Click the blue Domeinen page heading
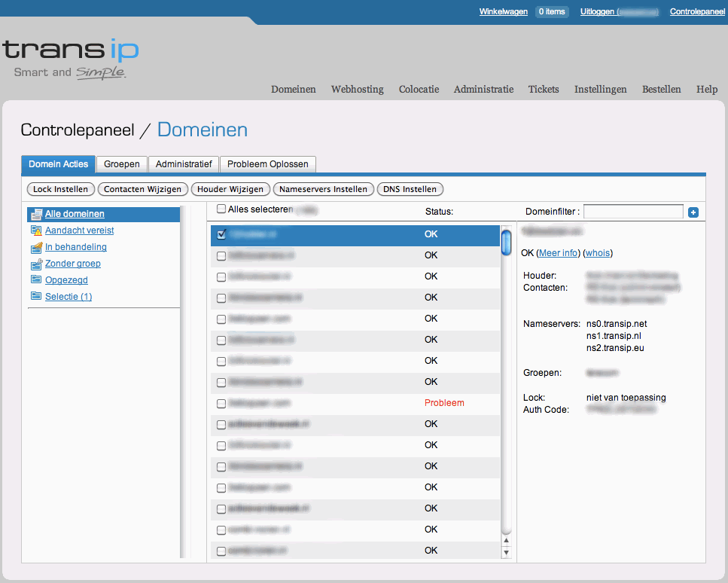This screenshot has width=728, height=583. click(203, 130)
